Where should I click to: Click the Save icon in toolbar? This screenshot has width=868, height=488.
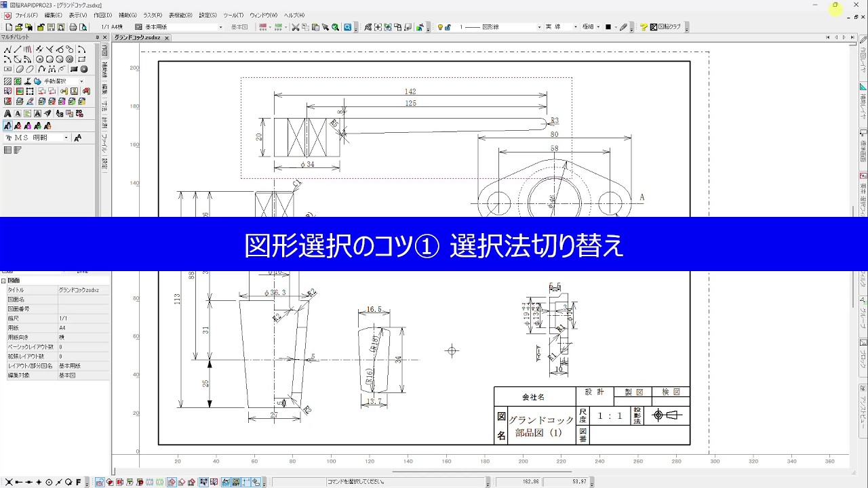point(51,27)
